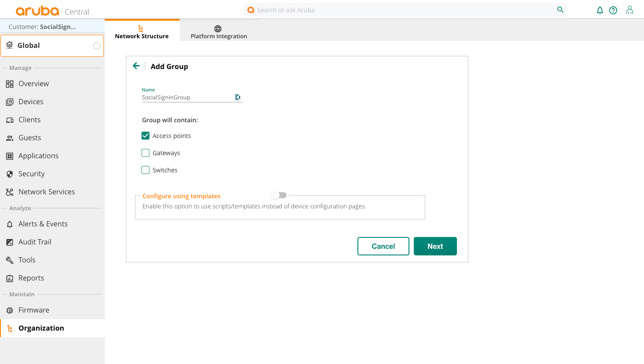Click the user profile icon
Image resolution: width=644 pixels, height=364 pixels.
(629, 10)
